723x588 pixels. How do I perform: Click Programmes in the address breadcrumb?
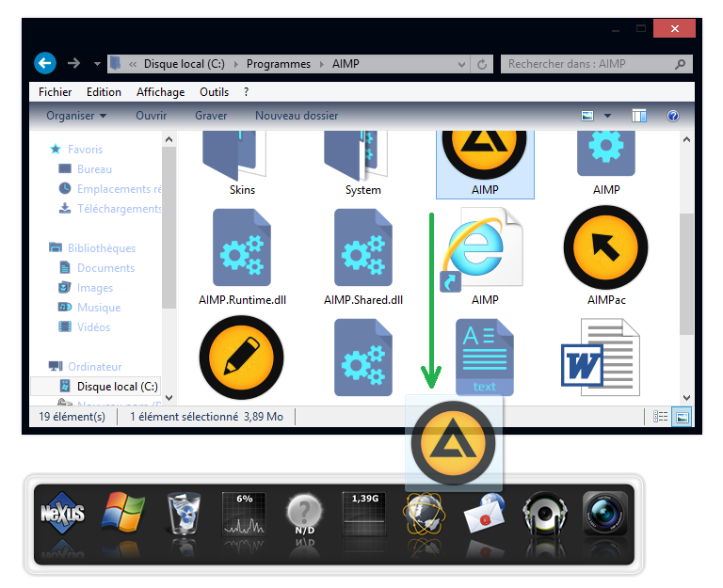tap(279, 64)
